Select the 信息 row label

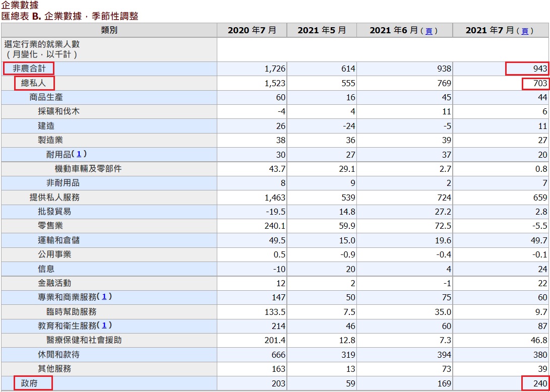(46, 269)
